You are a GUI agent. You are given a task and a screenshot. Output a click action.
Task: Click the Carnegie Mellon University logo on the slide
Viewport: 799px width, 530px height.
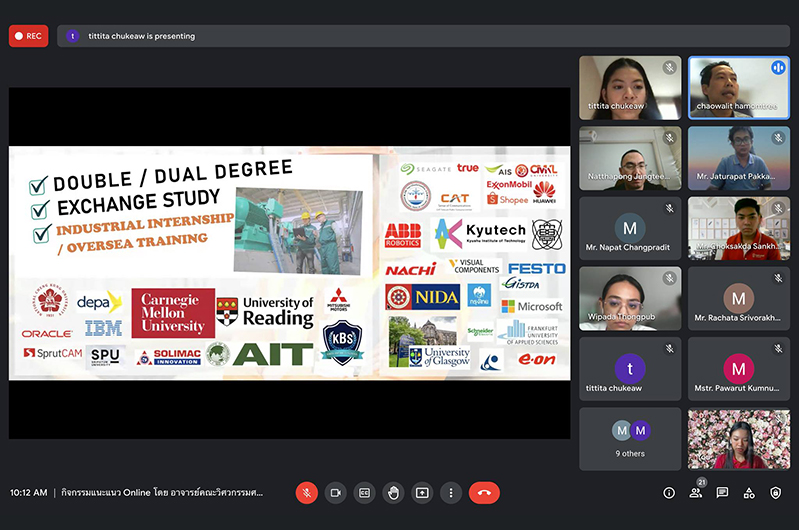(x=173, y=313)
